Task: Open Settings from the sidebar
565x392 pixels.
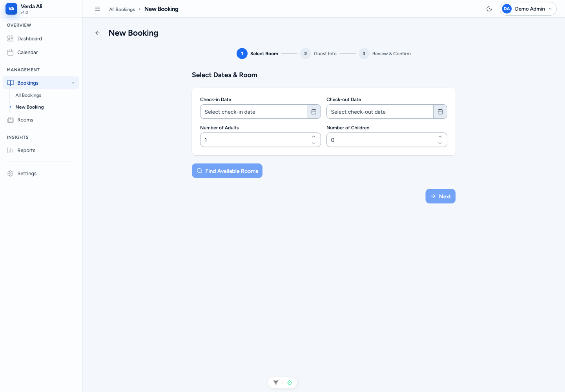Action: [x=41, y=173]
